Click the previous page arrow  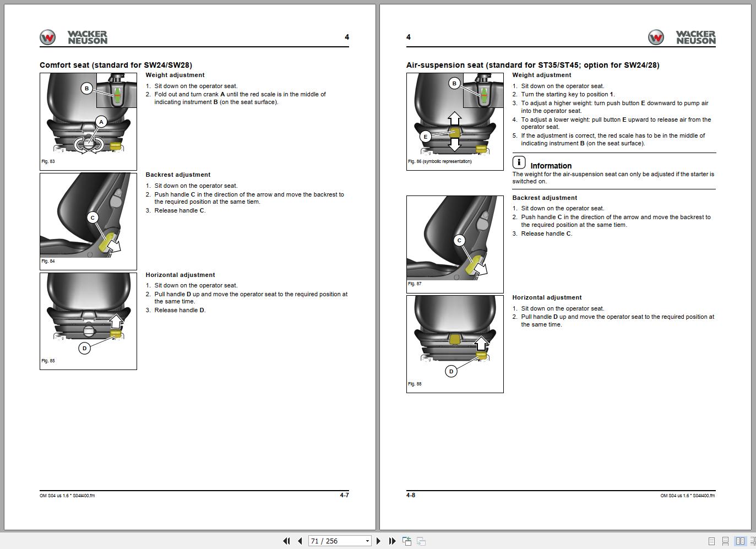tap(300, 541)
